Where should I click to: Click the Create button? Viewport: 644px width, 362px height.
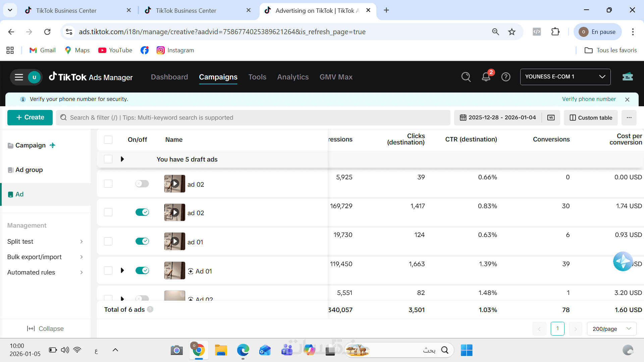30,118
